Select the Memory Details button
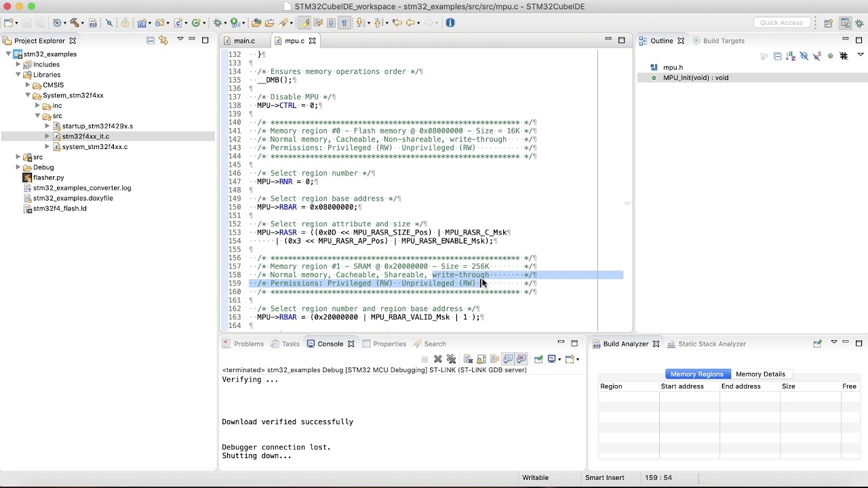The height and width of the screenshot is (488, 868). tap(760, 374)
